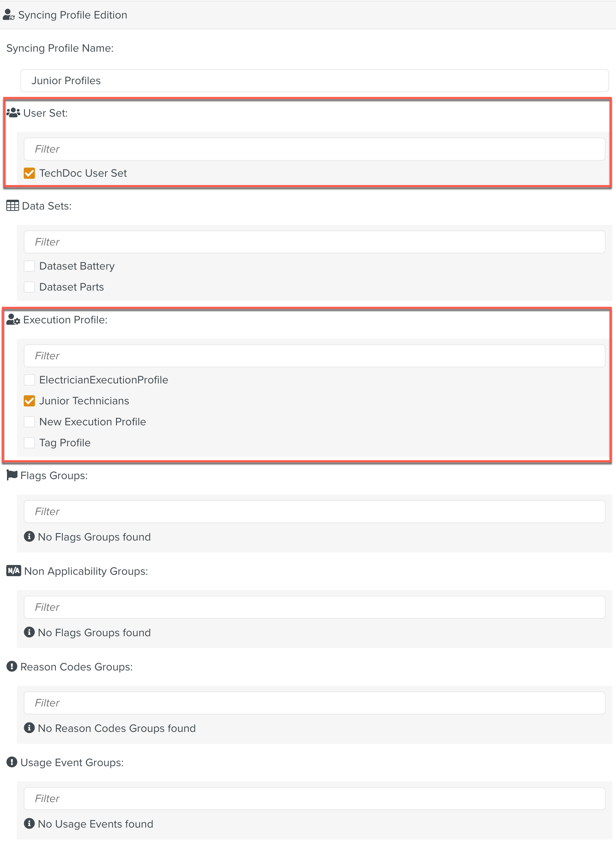This screenshot has height=859, width=616.
Task: Click the Syncing Profile Edition header icon
Action: point(8,14)
